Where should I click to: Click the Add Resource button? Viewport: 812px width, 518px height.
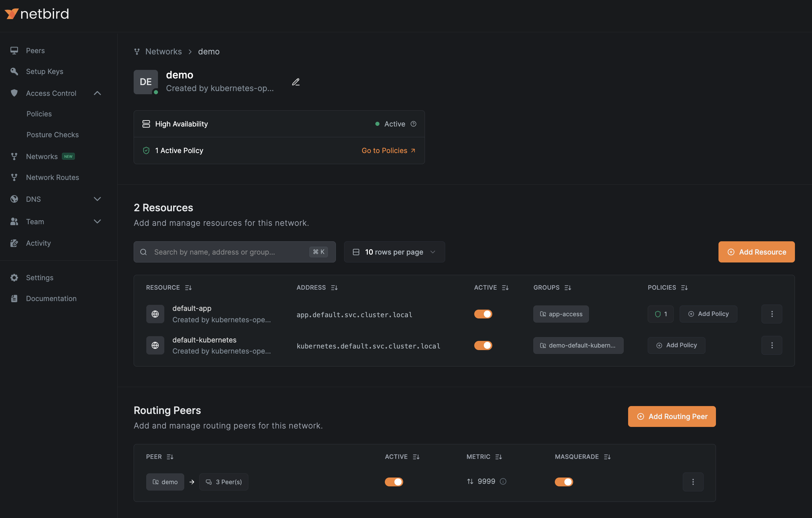(756, 252)
